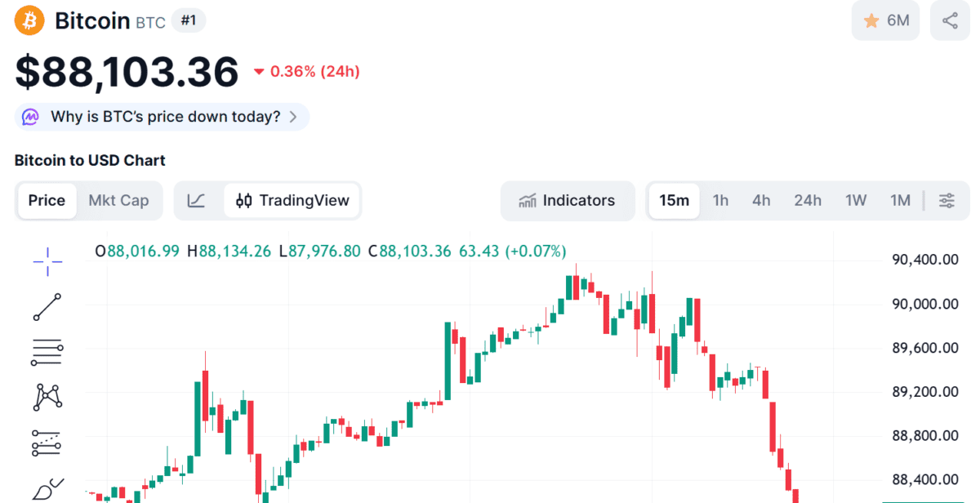
Task: Open the Fibonacci retracement tool
Action: pyautogui.click(x=47, y=352)
